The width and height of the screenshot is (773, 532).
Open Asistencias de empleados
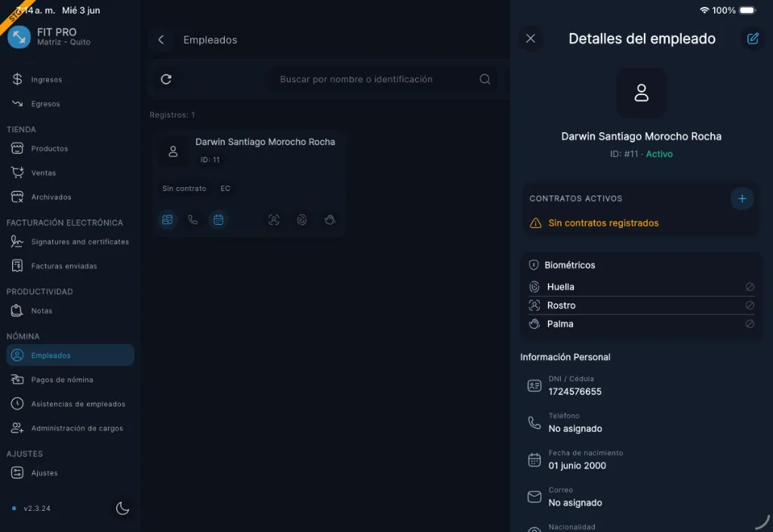[x=70, y=404]
